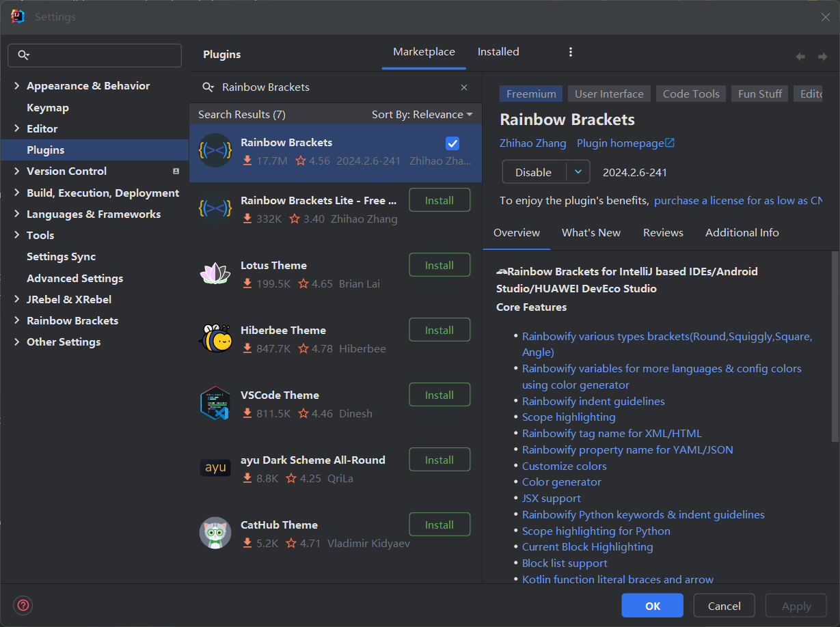Expand the JRebel & XRebel node

[x=16, y=299]
